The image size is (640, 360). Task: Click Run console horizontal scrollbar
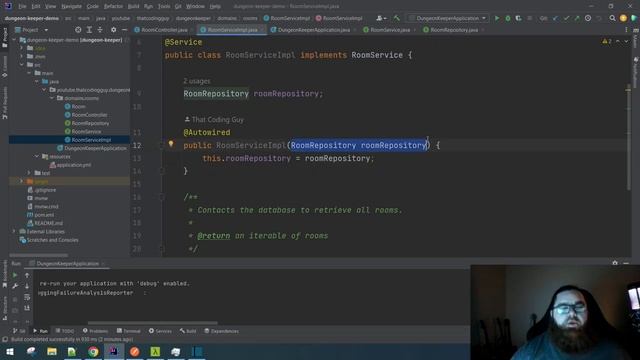153,322
